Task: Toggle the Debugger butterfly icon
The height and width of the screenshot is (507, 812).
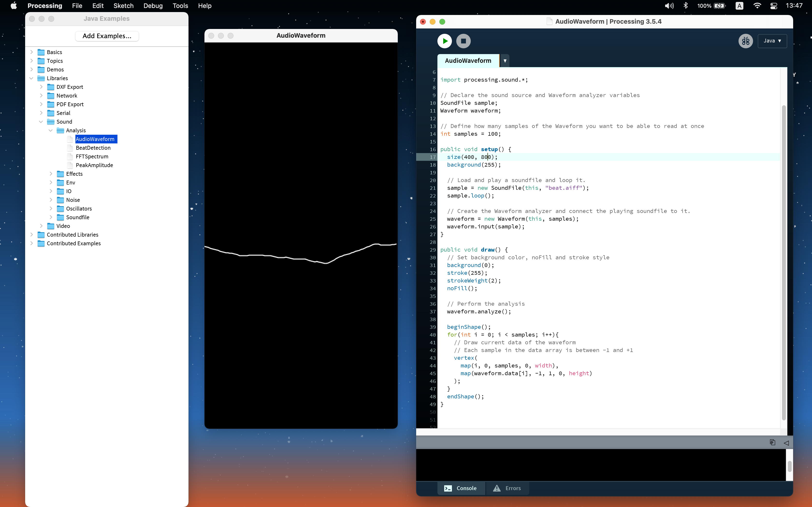Action: tap(745, 41)
